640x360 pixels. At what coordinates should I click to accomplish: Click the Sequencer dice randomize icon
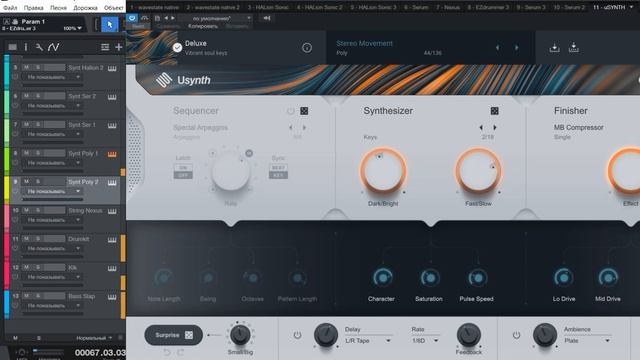click(x=304, y=111)
